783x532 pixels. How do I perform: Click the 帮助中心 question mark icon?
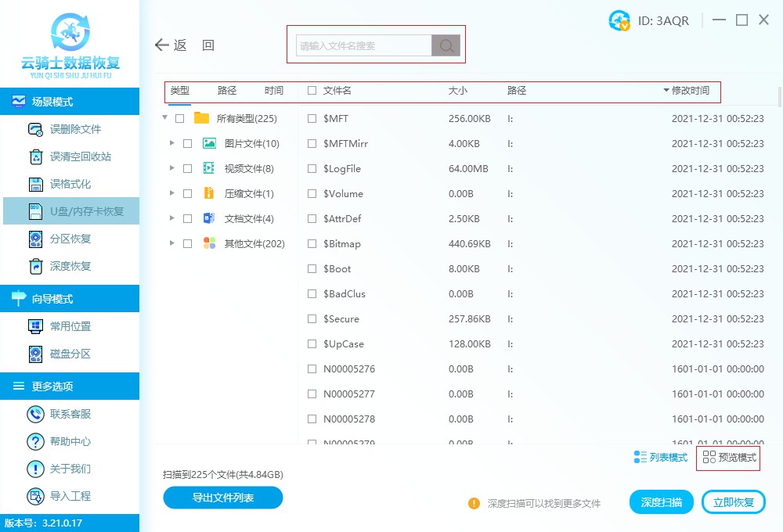35,442
